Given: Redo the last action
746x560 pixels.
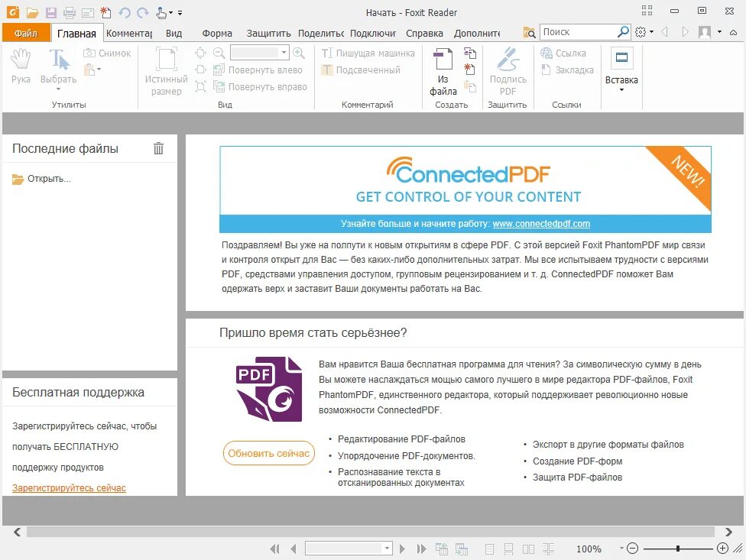Looking at the screenshot, I should (x=143, y=13).
